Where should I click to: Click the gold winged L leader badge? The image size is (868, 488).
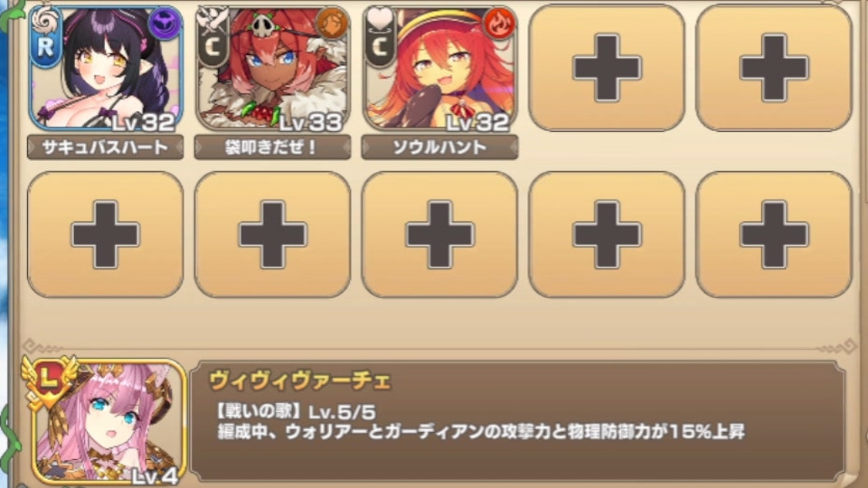coord(49,381)
